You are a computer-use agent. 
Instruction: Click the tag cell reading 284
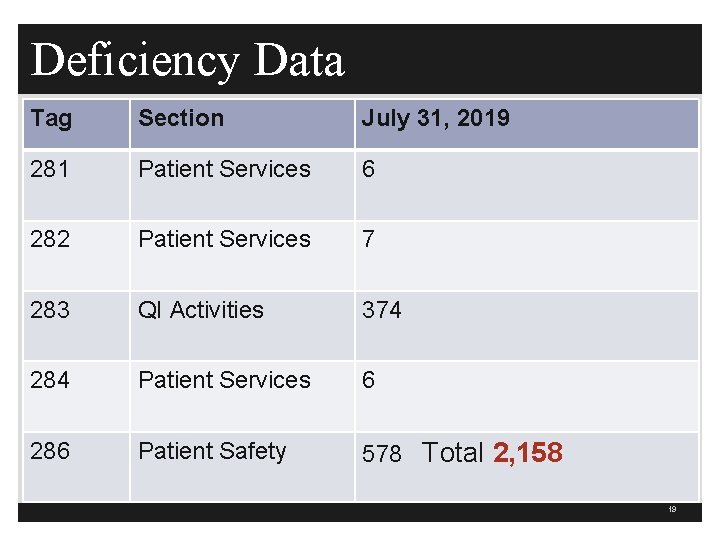(50, 380)
